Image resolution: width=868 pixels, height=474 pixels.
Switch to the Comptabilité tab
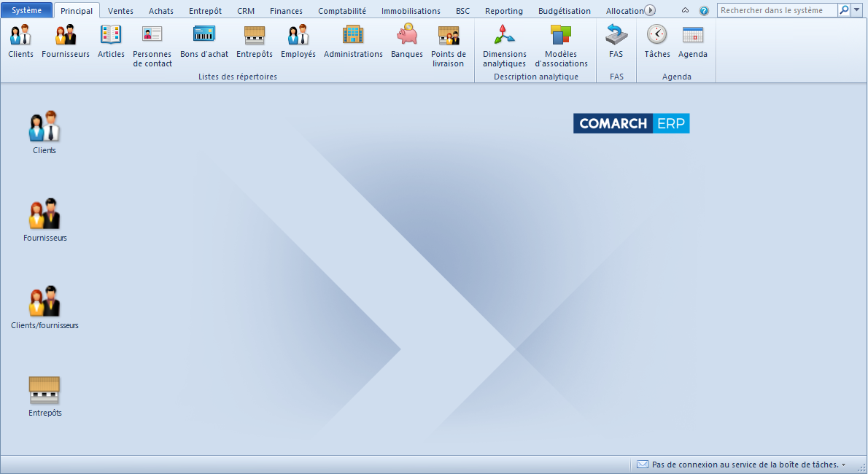pos(342,10)
